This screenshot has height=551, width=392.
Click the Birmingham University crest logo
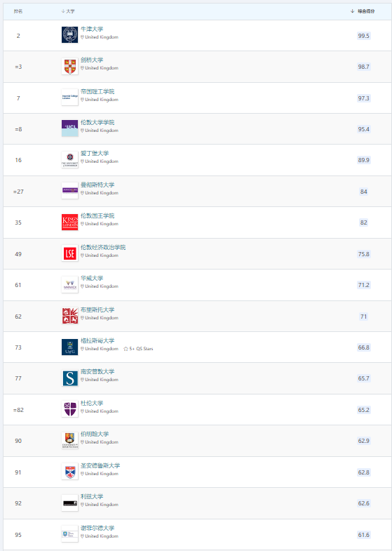(x=70, y=440)
